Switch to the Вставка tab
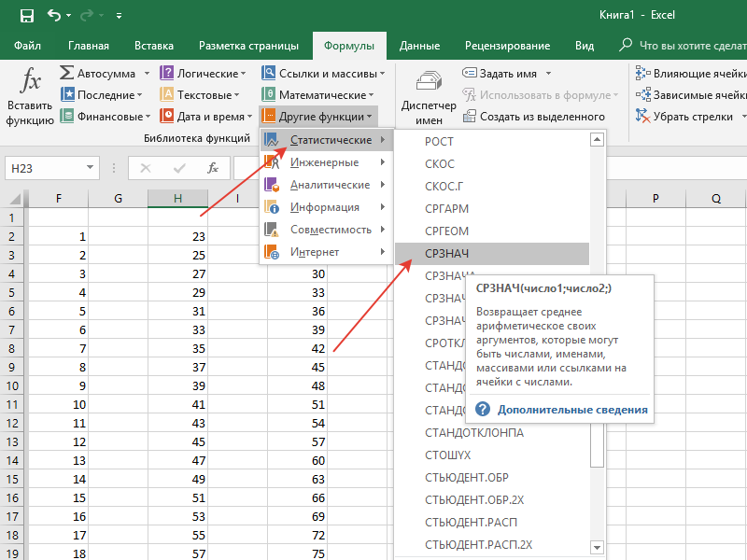 click(154, 46)
